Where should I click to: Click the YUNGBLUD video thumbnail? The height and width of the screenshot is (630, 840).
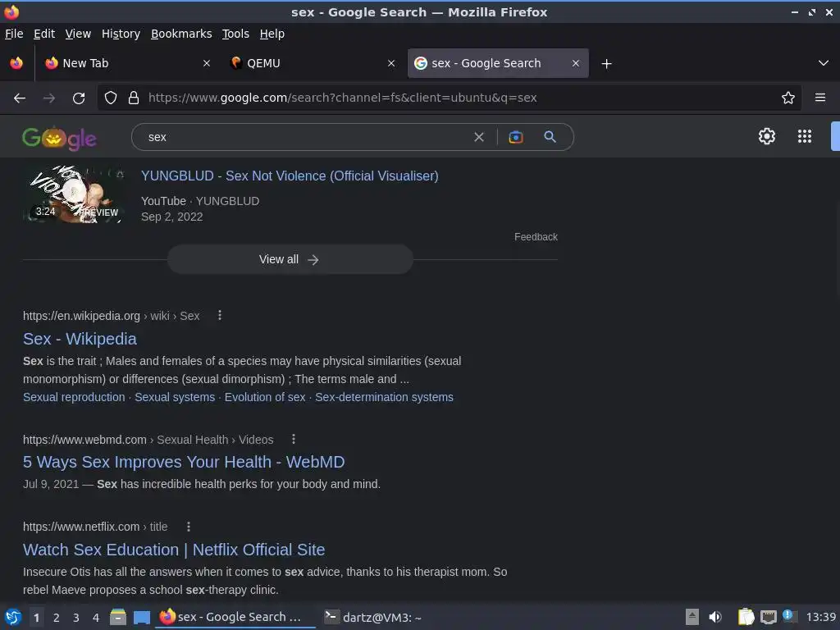(74, 194)
